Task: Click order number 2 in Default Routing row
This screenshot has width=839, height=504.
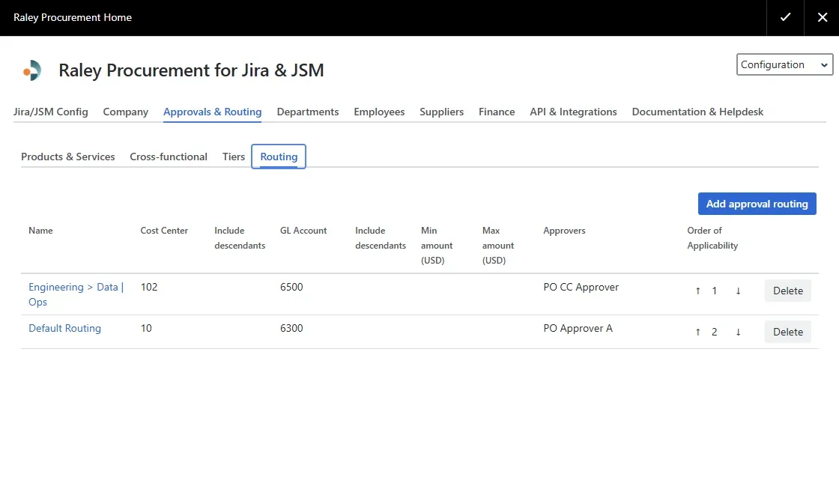Action: coord(715,333)
